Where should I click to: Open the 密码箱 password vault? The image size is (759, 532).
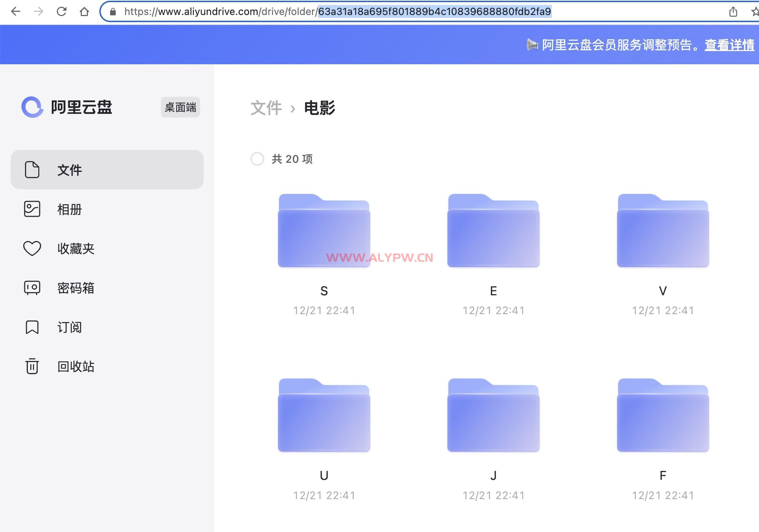pyautogui.click(x=75, y=288)
